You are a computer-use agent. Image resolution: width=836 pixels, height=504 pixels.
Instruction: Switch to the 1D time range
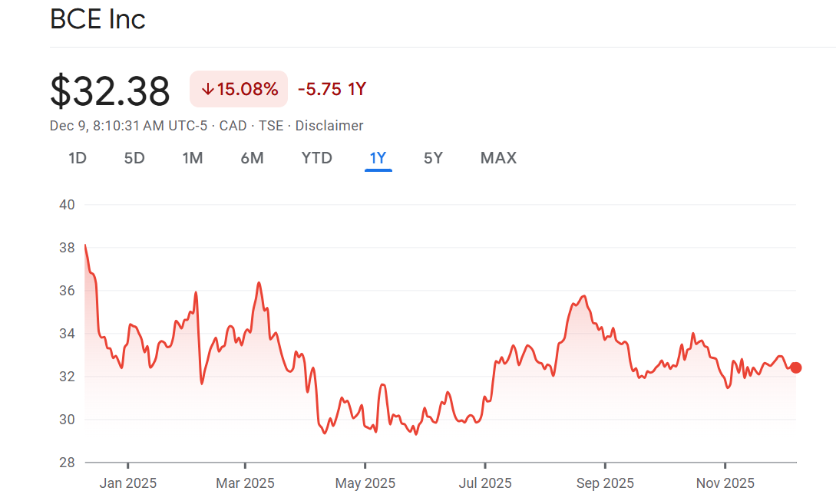[x=77, y=158]
